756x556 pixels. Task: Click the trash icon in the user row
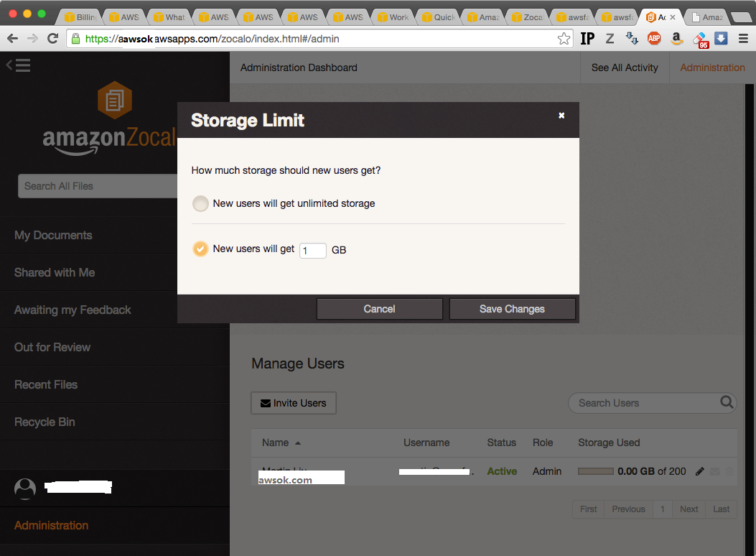729,471
